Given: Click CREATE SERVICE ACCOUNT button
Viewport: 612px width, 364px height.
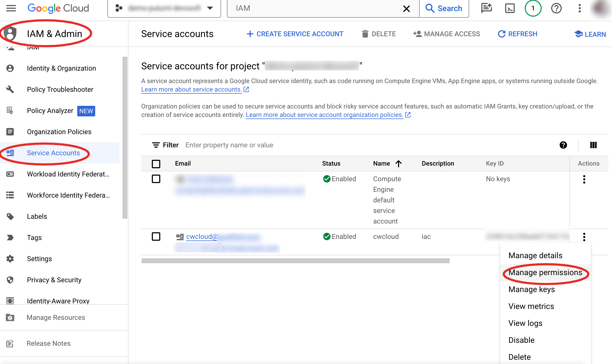Looking at the screenshot, I should [x=295, y=34].
